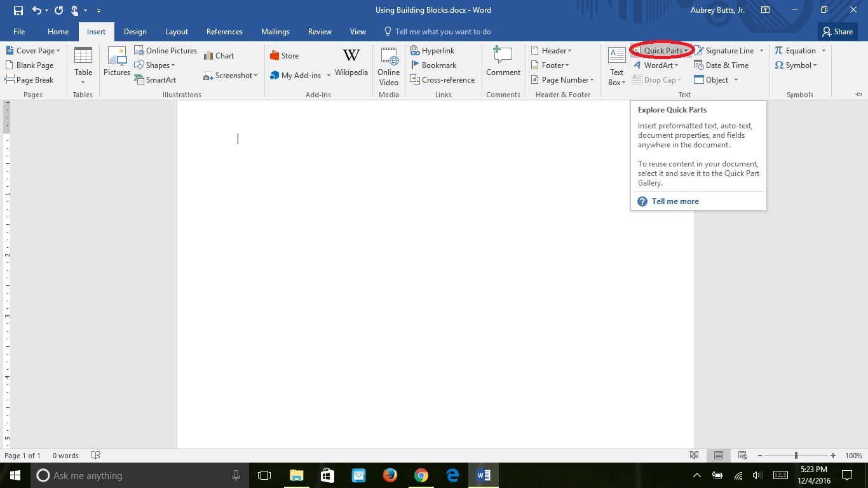
Task: Insert an Online Video
Action: click(x=389, y=65)
